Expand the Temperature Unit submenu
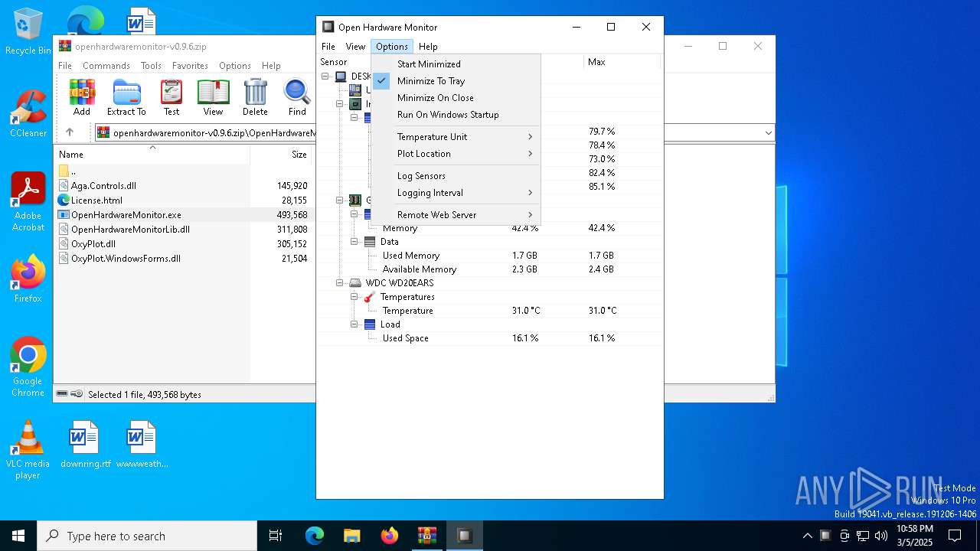980x551 pixels. (456, 137)
